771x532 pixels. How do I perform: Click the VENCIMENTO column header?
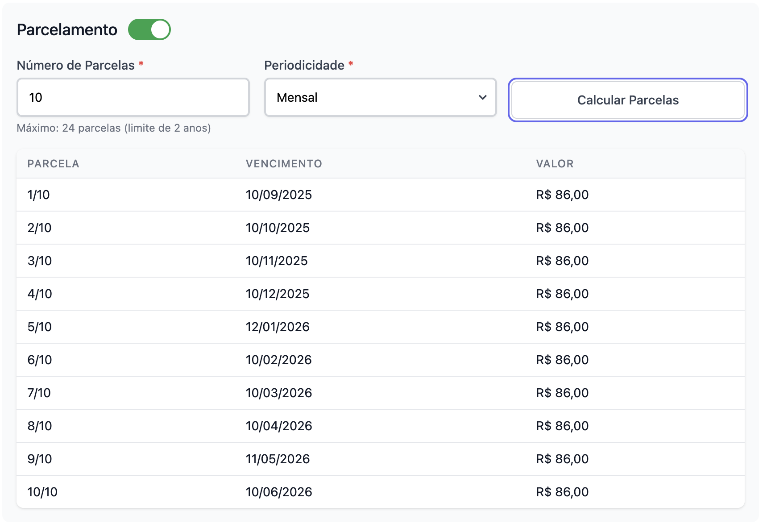[284, 164]
